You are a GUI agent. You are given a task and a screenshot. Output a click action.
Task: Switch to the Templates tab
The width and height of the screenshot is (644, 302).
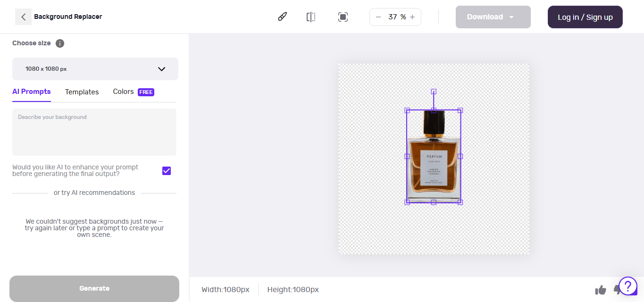pyautogui.click(x=82, y=92)
